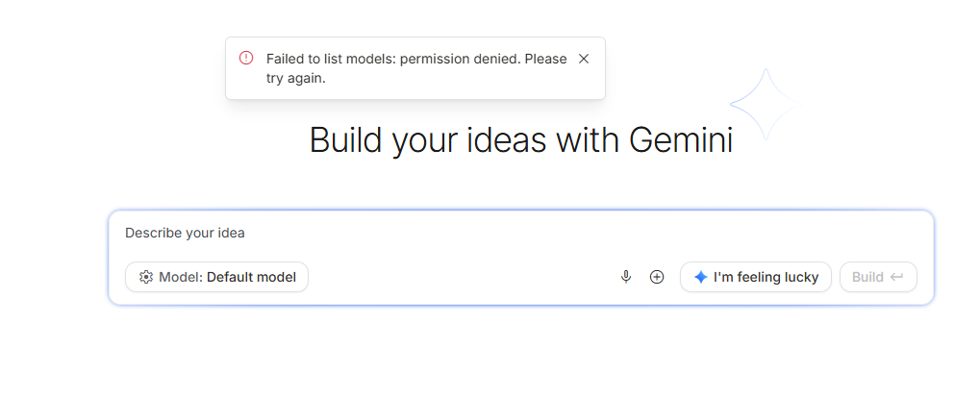Viewport: 980px width, 398px height.
Task: Click the "permission denied" error message text
Action: (x=460, y=59)
